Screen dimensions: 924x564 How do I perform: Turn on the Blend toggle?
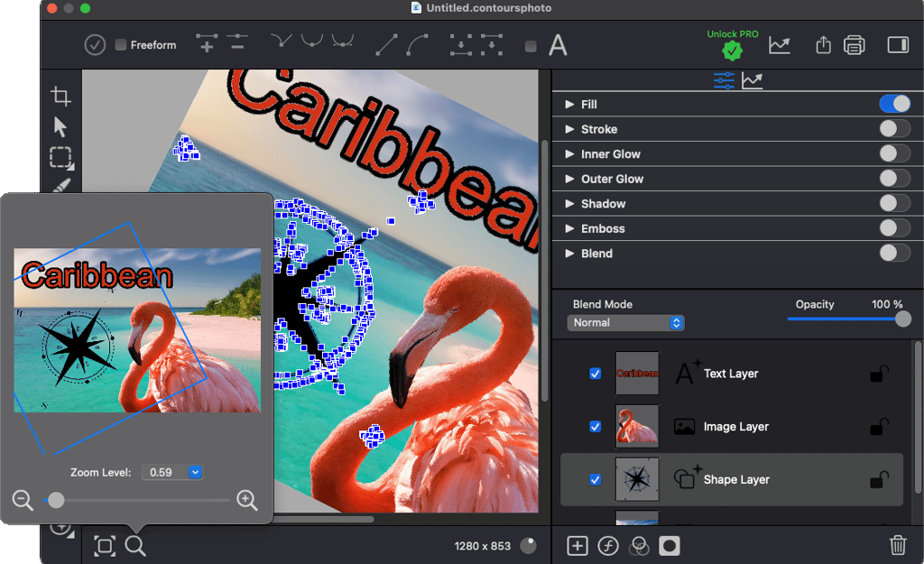pos(894,253)
